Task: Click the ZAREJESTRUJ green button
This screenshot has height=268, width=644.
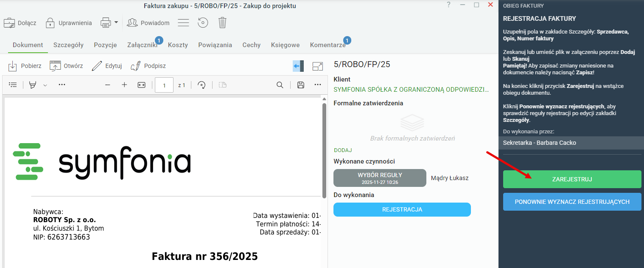Action: click(572, 179)
